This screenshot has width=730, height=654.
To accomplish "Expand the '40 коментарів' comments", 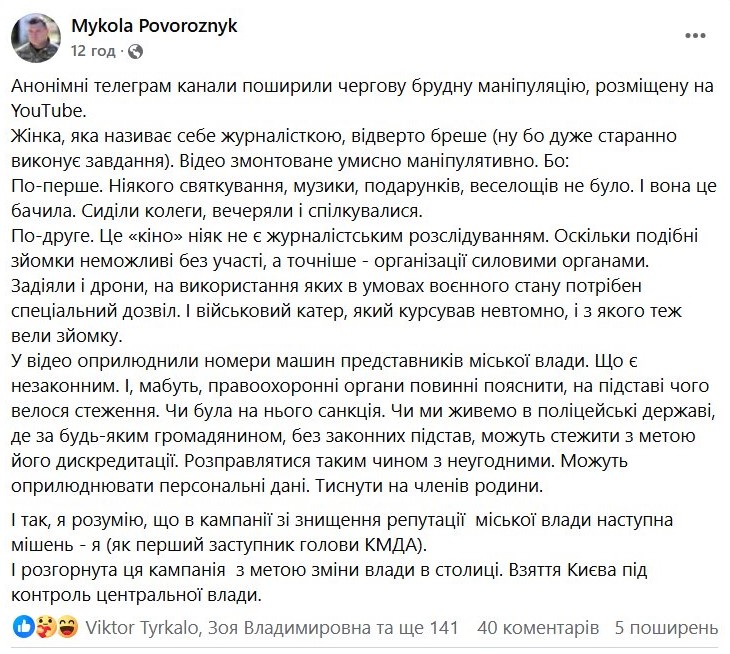I will click(x=538, y=628).
